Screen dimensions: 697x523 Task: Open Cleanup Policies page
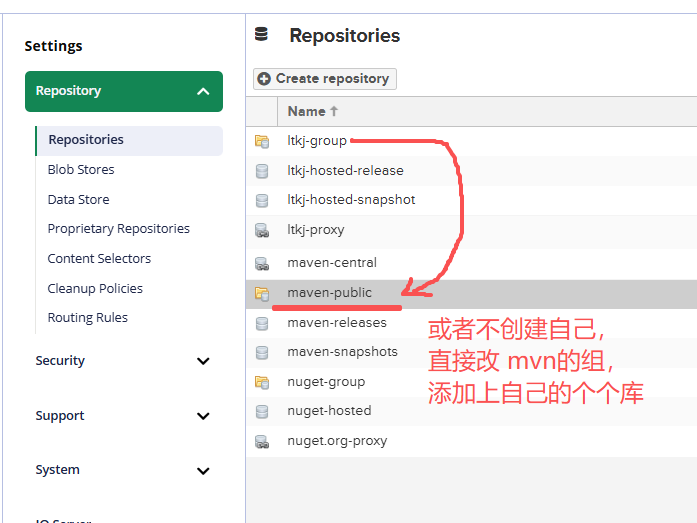pyautogui.click(x=95, y=288)
